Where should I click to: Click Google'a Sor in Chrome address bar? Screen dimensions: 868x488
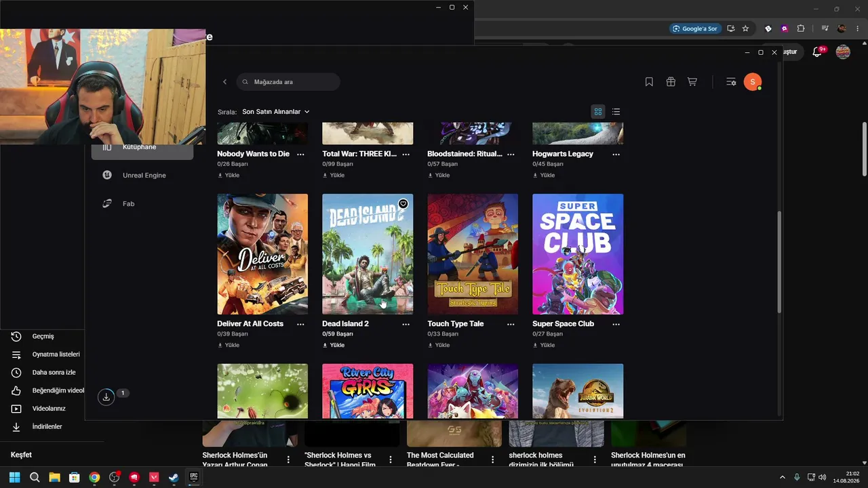694,28
